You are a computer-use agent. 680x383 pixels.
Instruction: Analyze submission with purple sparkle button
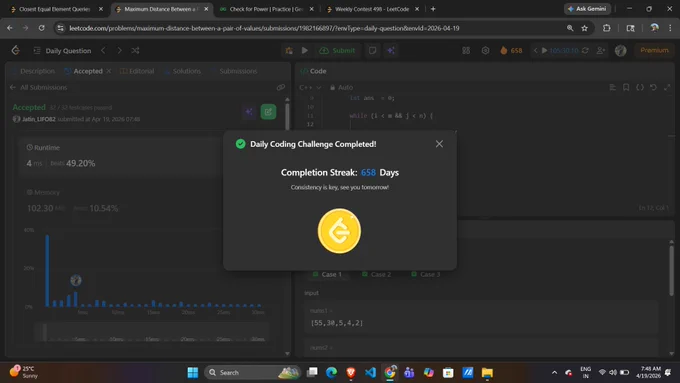coord(249,112)
